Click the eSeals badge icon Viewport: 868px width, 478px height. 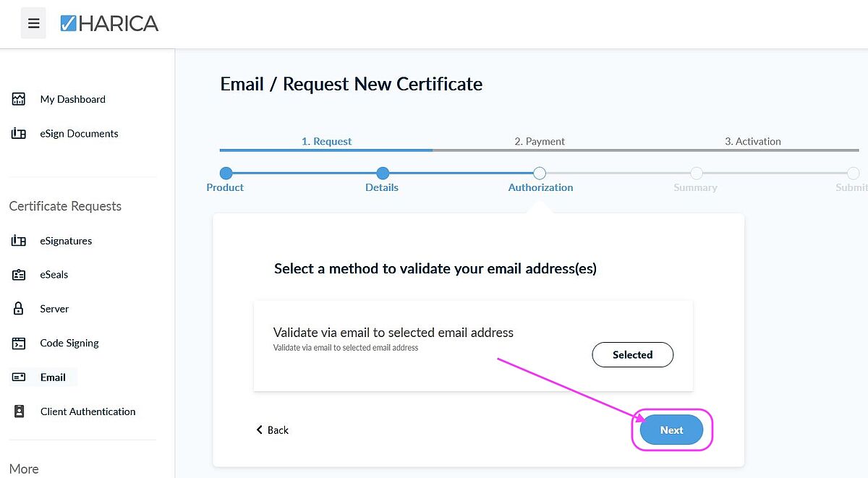click(19, 275)
